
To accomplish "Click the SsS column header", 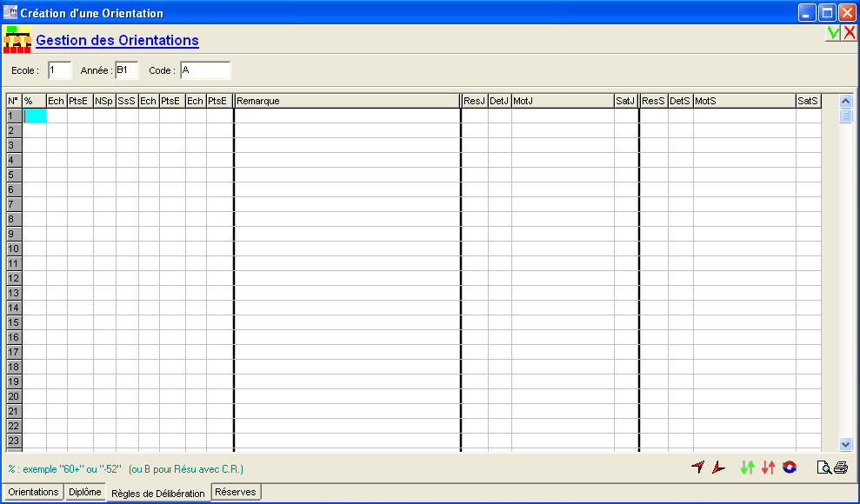I will coord(127,101).
